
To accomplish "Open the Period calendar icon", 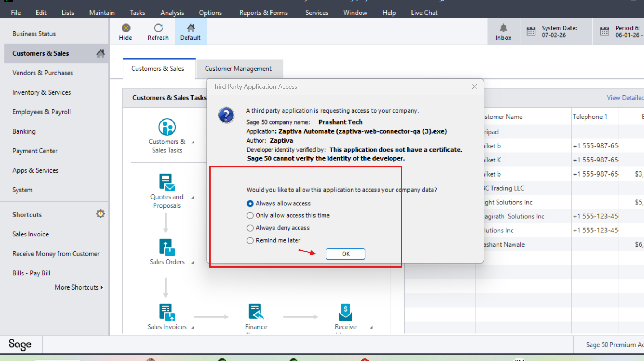I will (x=605, y=31).
